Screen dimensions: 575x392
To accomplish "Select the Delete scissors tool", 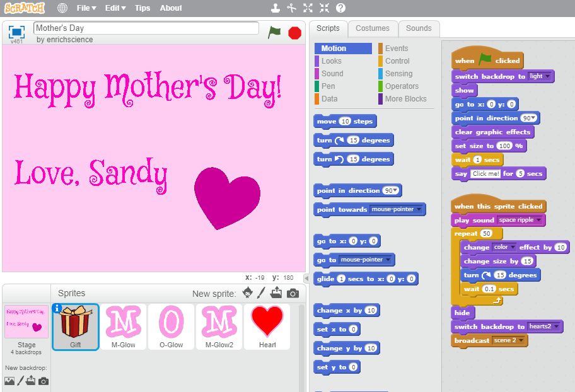I will pos(291,8).
